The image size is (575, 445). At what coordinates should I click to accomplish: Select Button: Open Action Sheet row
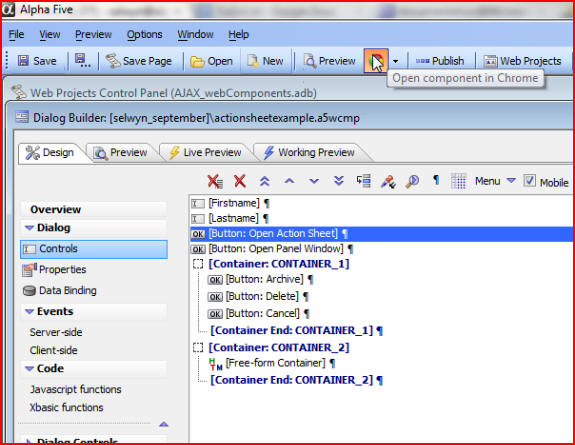click(x=381, y=234)
